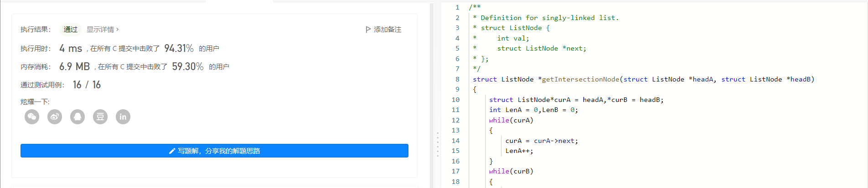The height and width of the screenshot is (188, 868).
Task: Click the '4 ms' runtime value
Action: click(71, 48)
